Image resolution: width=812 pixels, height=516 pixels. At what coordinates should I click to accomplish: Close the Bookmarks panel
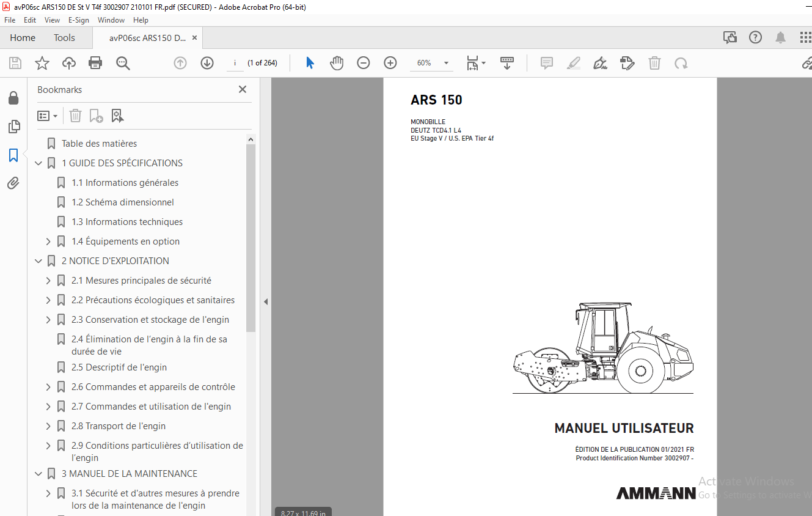(x=243, y=89)
